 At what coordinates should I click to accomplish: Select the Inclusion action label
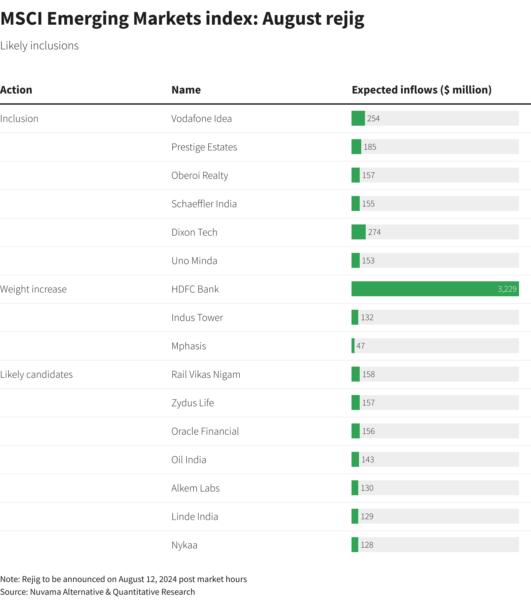[19, 119]
